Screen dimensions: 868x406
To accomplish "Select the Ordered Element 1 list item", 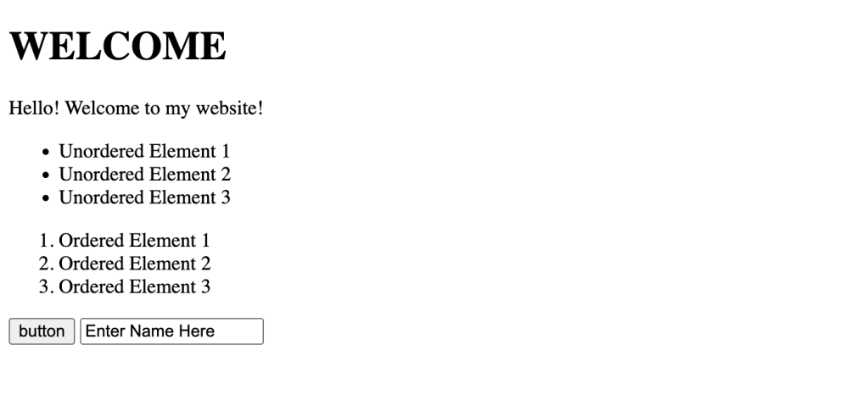I will click(x=134, y=241).
